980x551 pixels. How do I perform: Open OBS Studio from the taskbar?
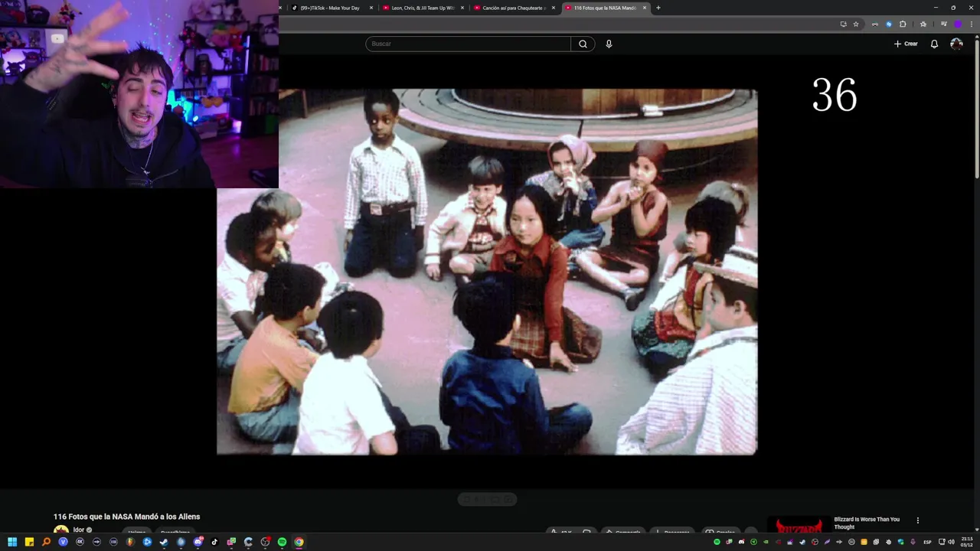point(265,542)
